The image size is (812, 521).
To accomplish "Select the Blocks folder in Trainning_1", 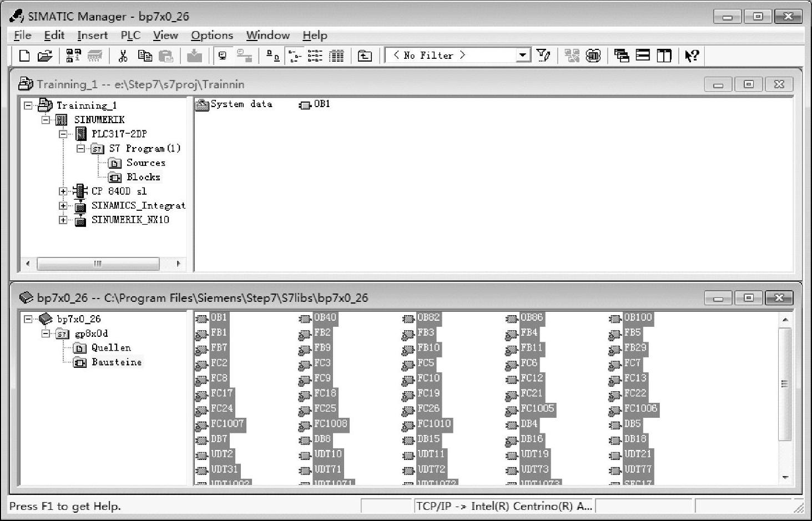I will [x=143, y=178].
